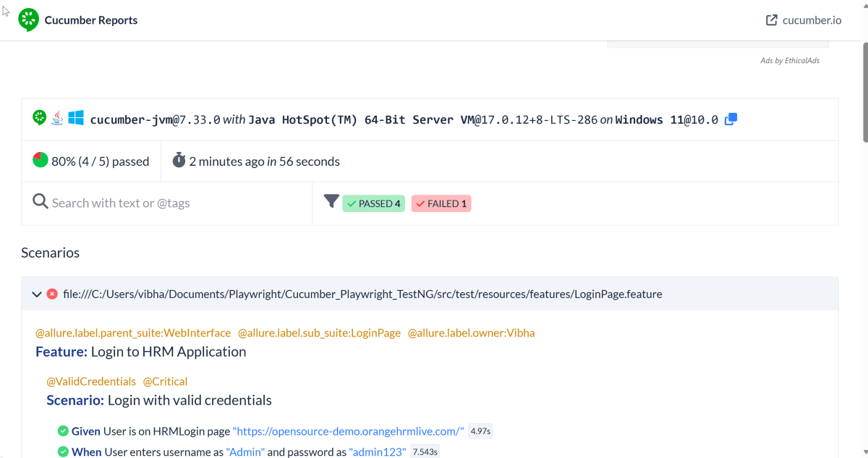The image size is (868, 458).
Task: Copy environment info using the copy icon
Action: [x=731, y=119]
